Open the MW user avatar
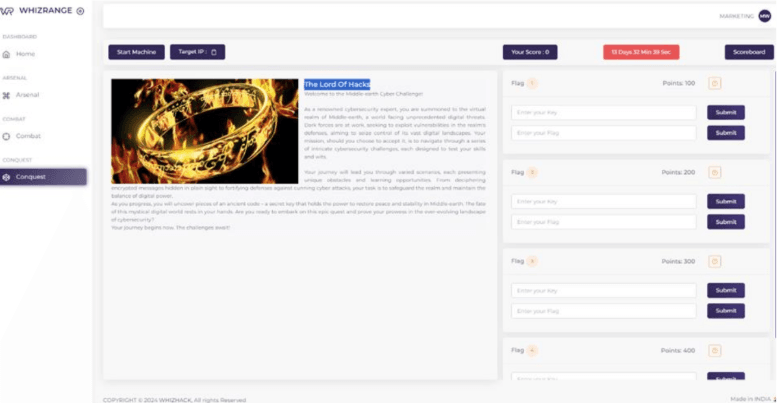 (x=765, y=16)
